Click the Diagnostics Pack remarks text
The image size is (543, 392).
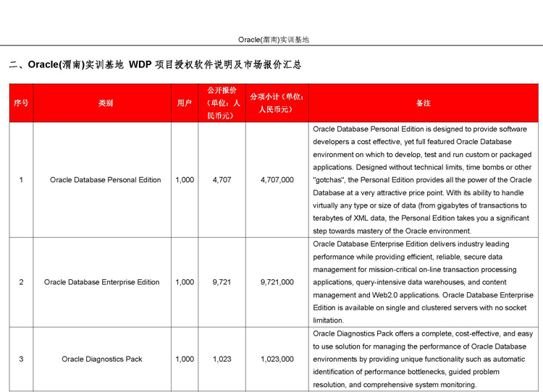(x=423, y=359)
